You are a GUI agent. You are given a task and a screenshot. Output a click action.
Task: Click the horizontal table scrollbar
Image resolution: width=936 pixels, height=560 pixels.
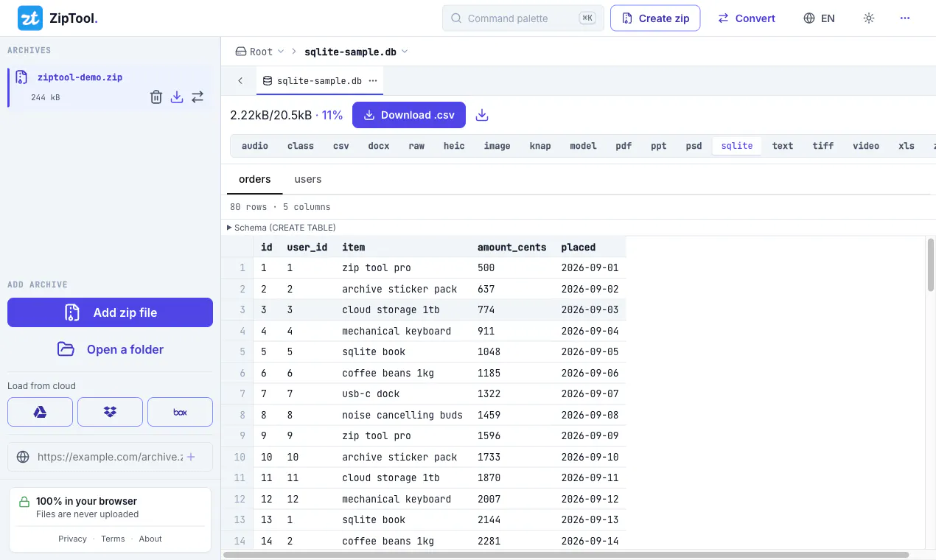(566, 554)
